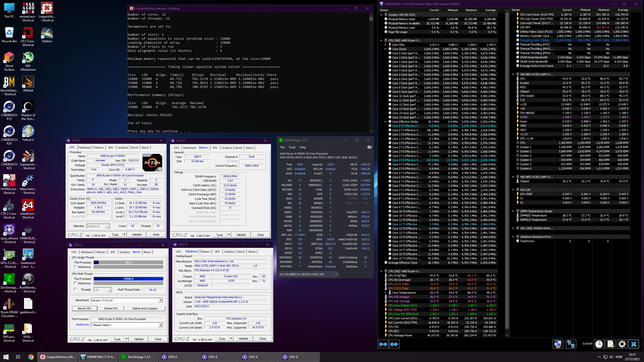Open the Stellaris desktop icon
644x362 pixels.
pyautogui.click(x=47, y=35)
